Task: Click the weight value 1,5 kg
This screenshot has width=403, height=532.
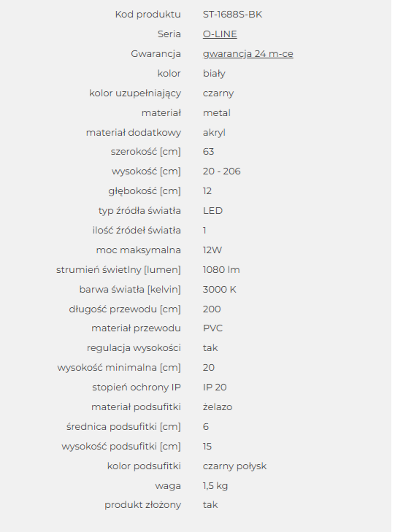Action: [215, 486]
